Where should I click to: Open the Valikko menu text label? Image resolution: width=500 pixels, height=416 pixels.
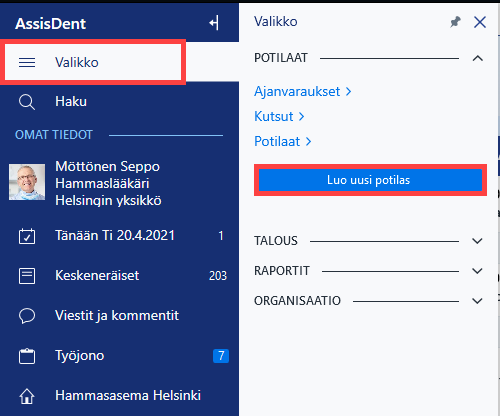[77, 62]
